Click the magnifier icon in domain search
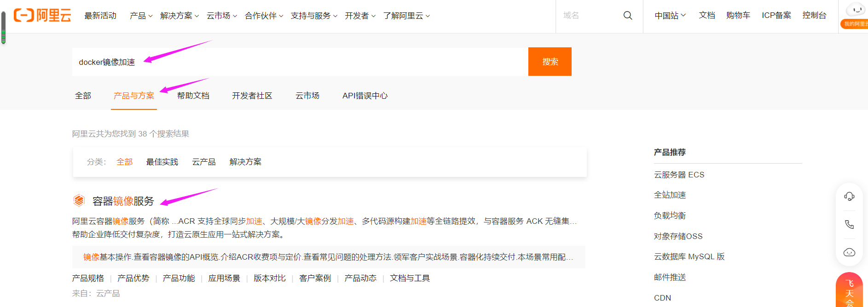Viewport: 868px width, 307px height. pyautogui.click(x=628, y=16)
